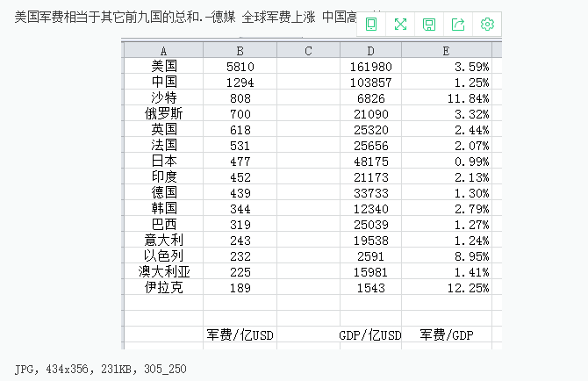Screen dimensions: 588x381
Task: Click column C header
Action: [308, 52]
